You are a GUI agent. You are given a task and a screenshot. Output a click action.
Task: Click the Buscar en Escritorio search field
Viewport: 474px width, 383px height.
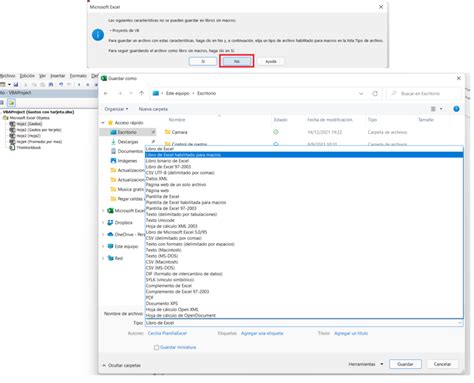click(424, 94)
